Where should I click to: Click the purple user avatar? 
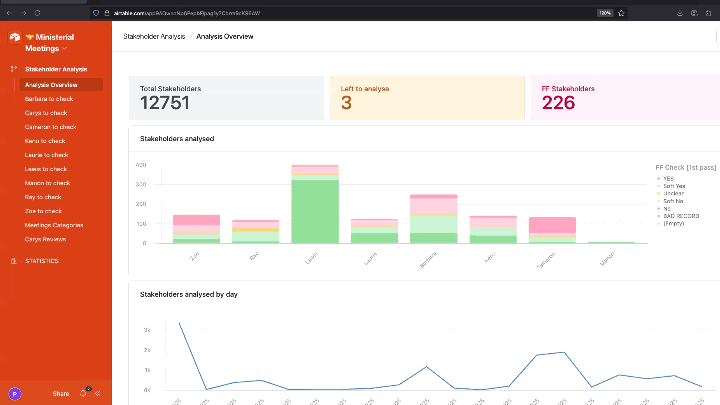pyautogui.click(x=15, y=394)
